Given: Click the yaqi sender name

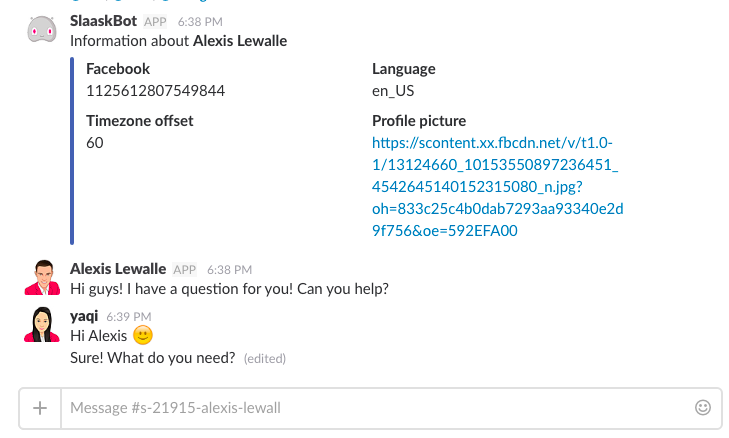Looking at the screenshot, I should tap(84, 316).
